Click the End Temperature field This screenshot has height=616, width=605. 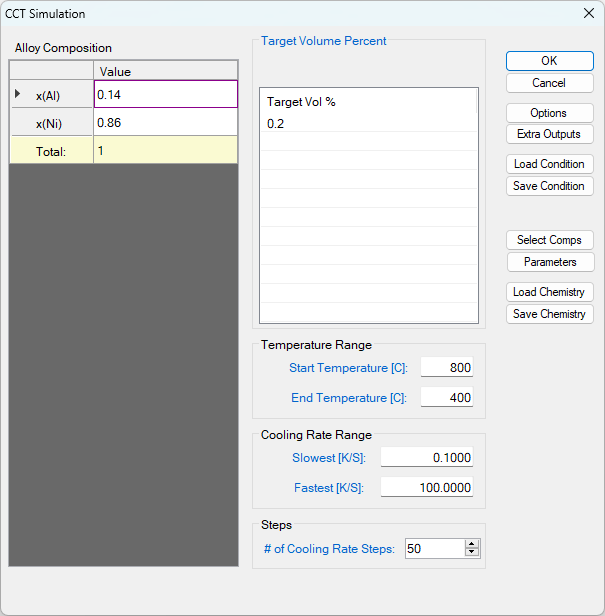point(446,398)
